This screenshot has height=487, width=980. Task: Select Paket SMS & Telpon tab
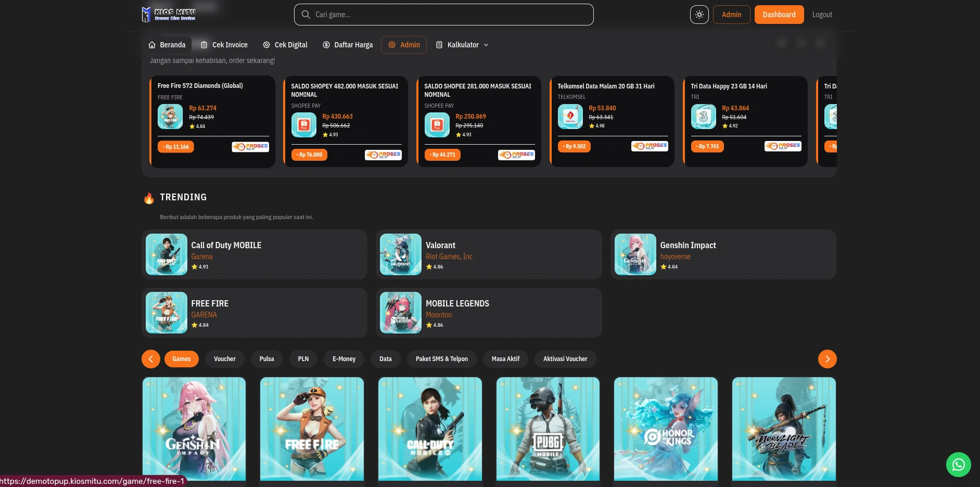pos(442,359)
